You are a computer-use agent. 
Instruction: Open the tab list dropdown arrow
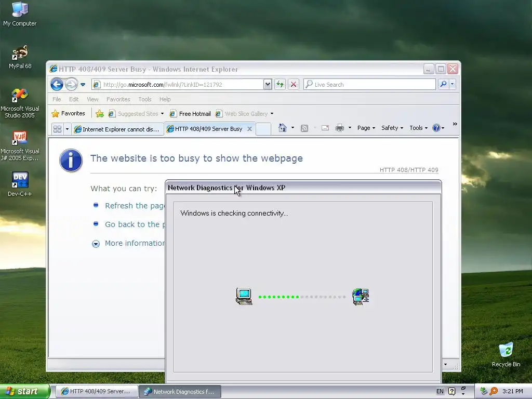pyautogui.click(x=67, y=129)
